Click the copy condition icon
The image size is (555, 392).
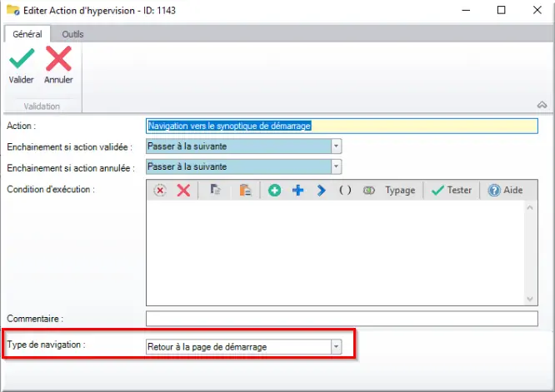pyautogui.click(x=215, y=190)
